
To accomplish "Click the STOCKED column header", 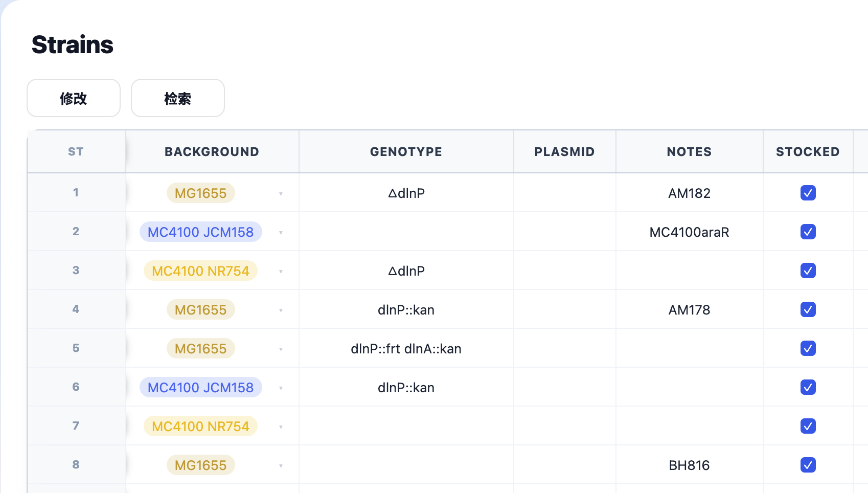I will pyautogui.click(x=808, y=151).
